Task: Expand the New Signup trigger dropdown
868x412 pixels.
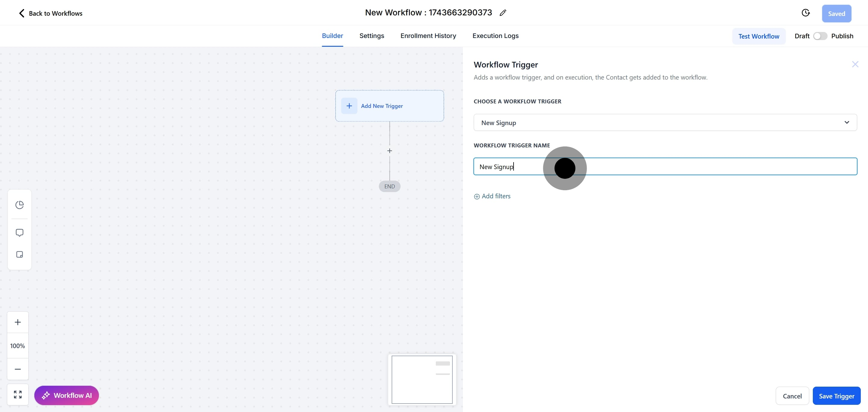Action: click(x=665, y=123)
